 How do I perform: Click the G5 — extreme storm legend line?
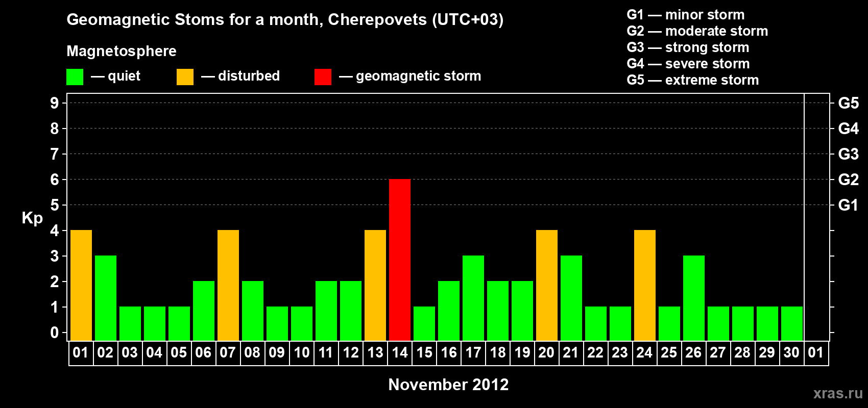693,80
